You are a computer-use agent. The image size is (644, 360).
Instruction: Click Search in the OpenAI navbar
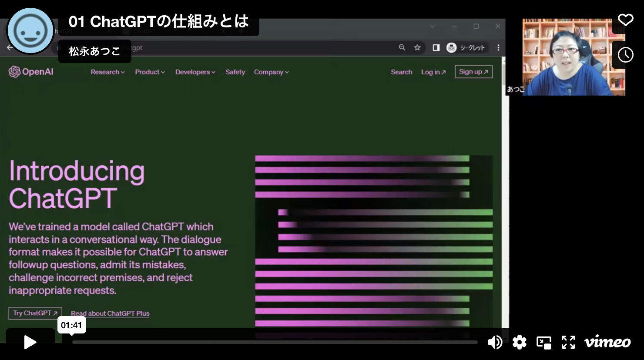(x=401, y=72)
